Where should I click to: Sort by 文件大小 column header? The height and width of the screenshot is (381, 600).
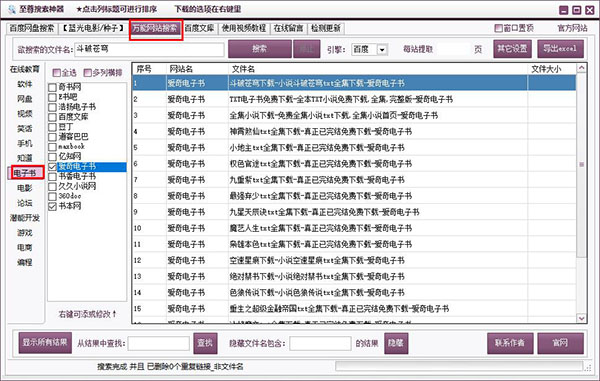(x=552, y=69)
